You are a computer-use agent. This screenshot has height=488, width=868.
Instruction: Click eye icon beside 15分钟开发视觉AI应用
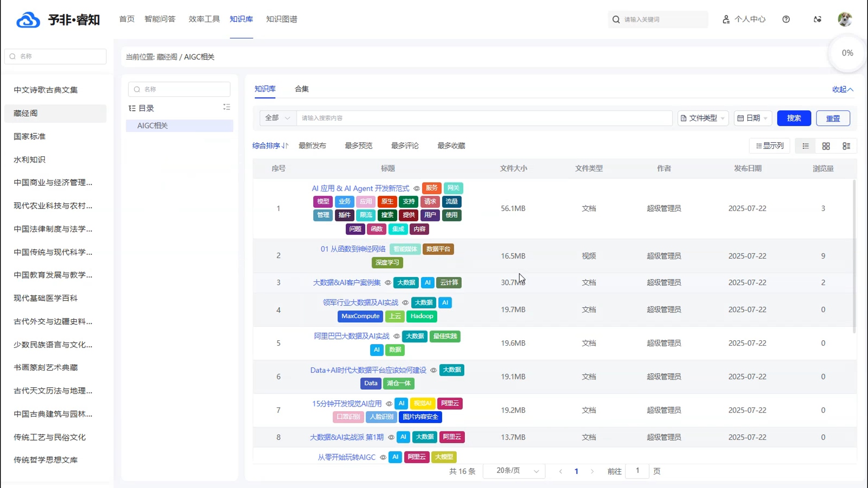pyautogui.click(x=389, y=404)
